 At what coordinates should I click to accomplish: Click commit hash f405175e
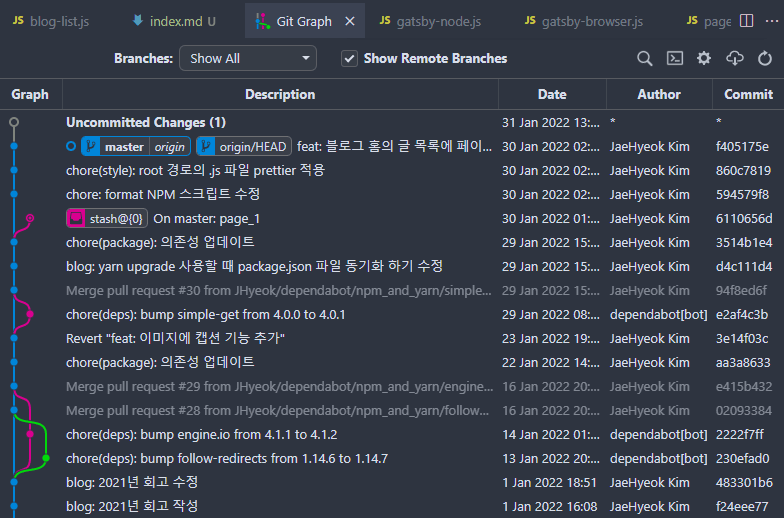742,146
